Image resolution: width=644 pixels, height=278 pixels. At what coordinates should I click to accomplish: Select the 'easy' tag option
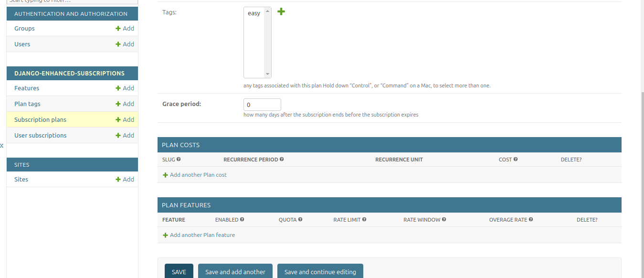pyautogui.click(x=254, y=13)
